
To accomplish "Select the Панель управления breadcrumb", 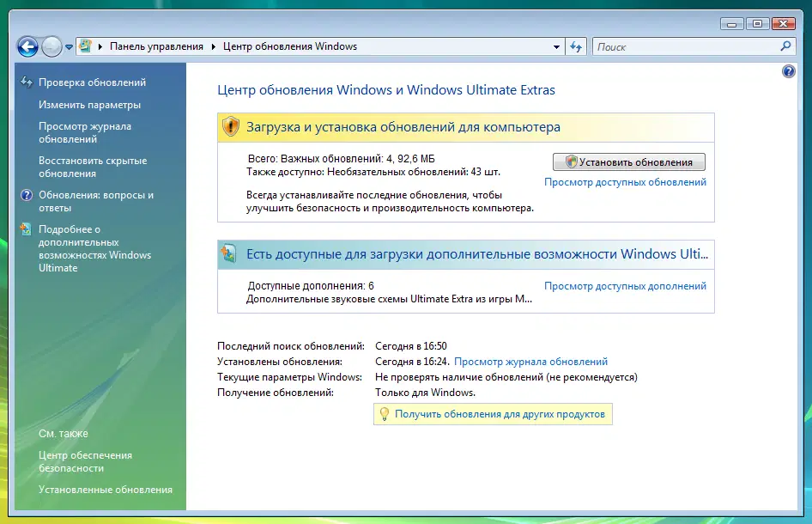I will (156, 46).
